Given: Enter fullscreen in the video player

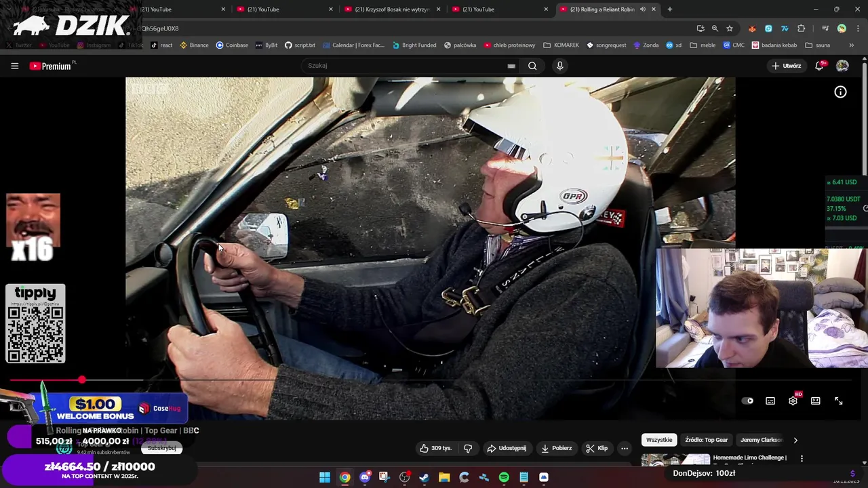Looking at the screenshot, I should [838, 401].
